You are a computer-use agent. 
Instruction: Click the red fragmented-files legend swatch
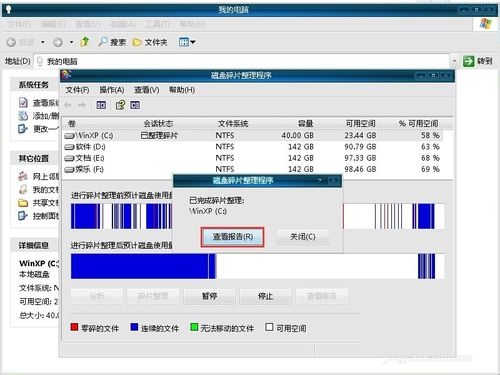pyautogui.click(x=74, y=327)
